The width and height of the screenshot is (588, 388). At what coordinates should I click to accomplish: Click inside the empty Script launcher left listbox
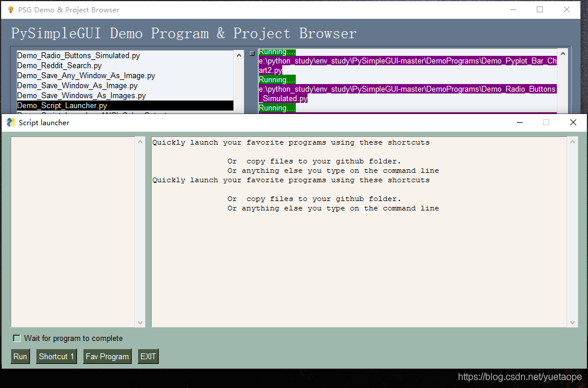point(73,232)
